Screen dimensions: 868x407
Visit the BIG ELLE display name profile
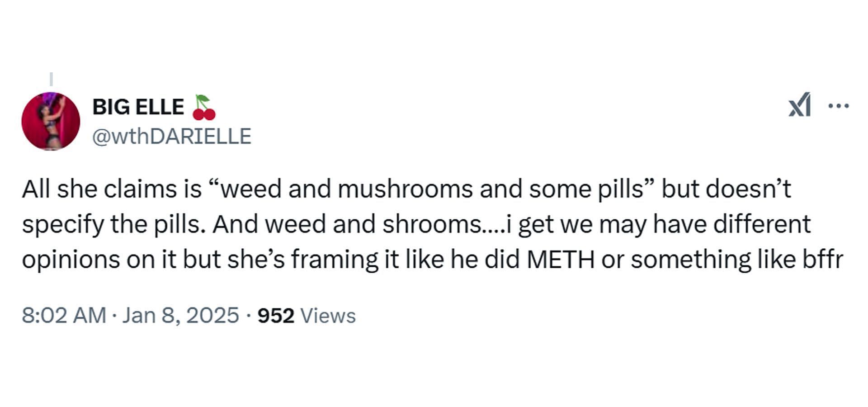click(x=138, y=107)
